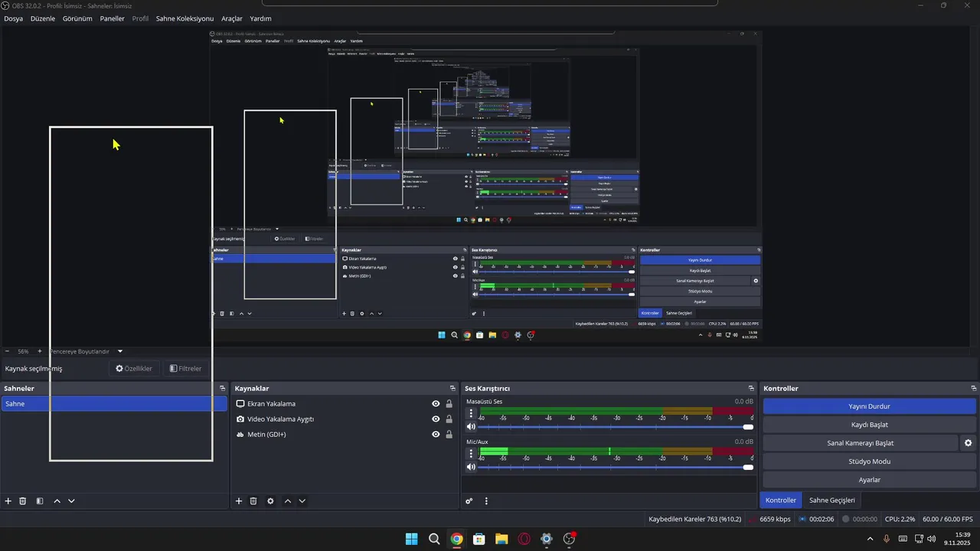980x551 pixels.
Task: Select Ekran Yakalama source row
Action: click(x=345, y=404)
